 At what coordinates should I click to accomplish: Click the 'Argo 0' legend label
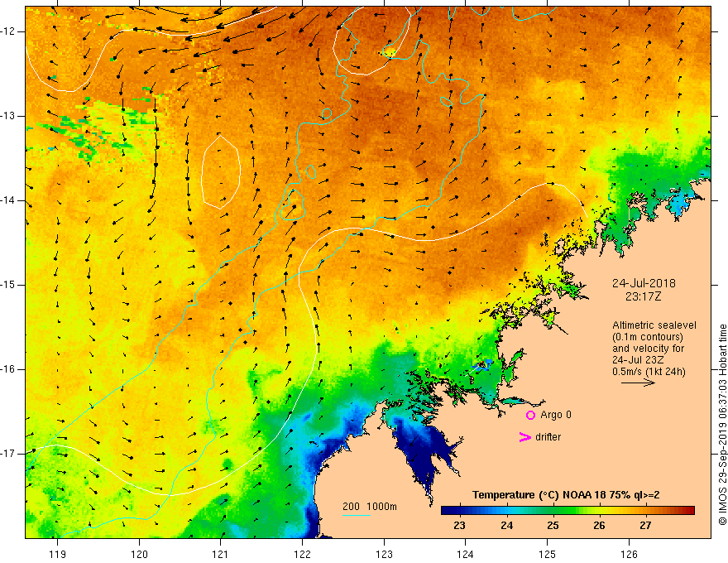click(556, 415)
